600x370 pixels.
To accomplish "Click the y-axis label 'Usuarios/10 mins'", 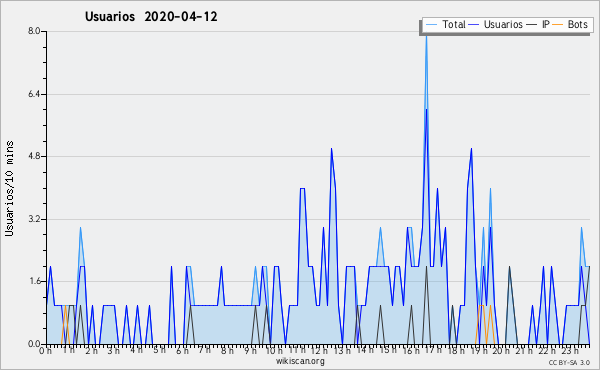I will pos(9,188).
